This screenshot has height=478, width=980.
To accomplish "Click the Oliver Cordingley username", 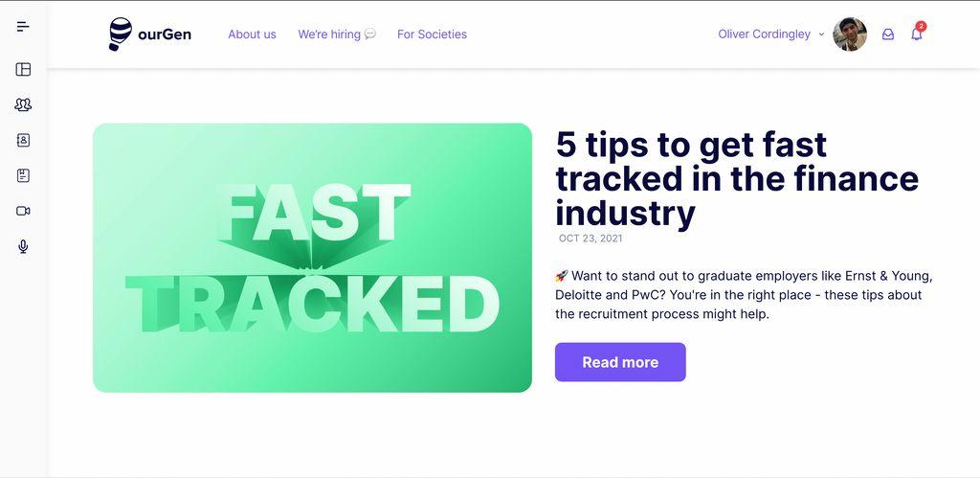I will pyautogui.click(x=764, y=34).
